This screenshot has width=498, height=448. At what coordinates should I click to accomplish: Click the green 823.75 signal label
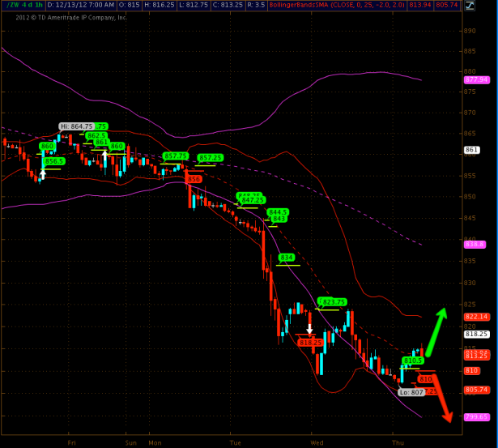[334, 301]
